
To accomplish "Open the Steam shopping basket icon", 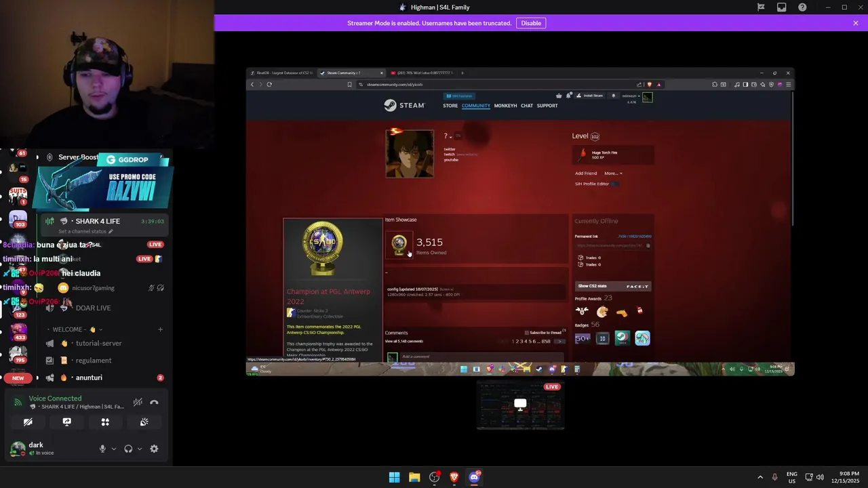I will coord(559,96).
